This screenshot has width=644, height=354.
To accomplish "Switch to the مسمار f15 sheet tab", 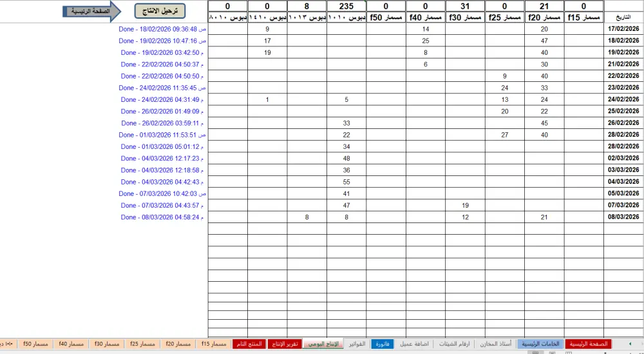I will tap(214, 344).
